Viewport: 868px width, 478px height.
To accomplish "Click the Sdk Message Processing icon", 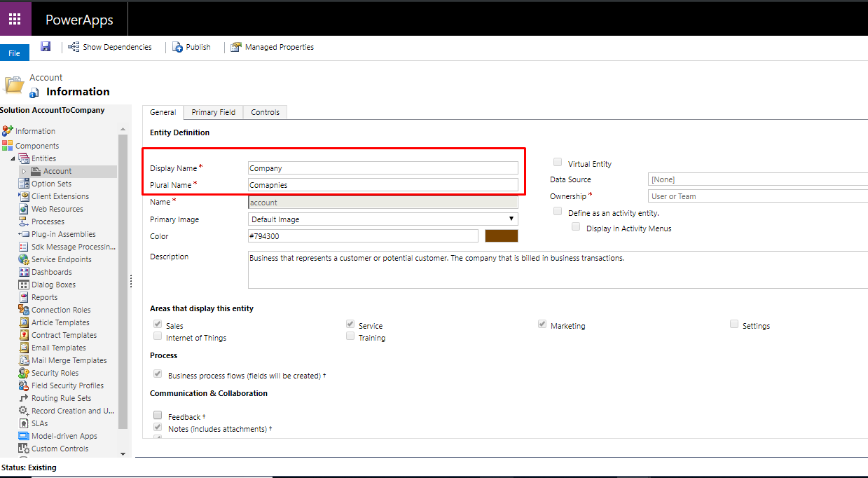I will [24, 247].
